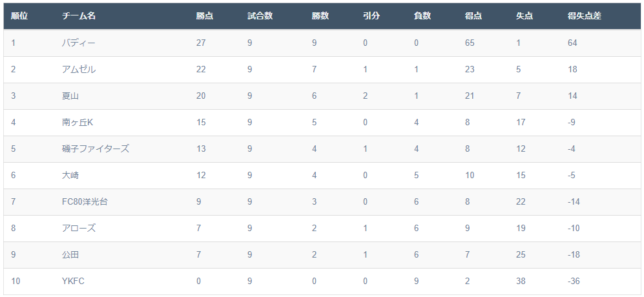This screenshot has height=297, width=644.
Task: Click team name 夏山
Action: click(70, 96)
